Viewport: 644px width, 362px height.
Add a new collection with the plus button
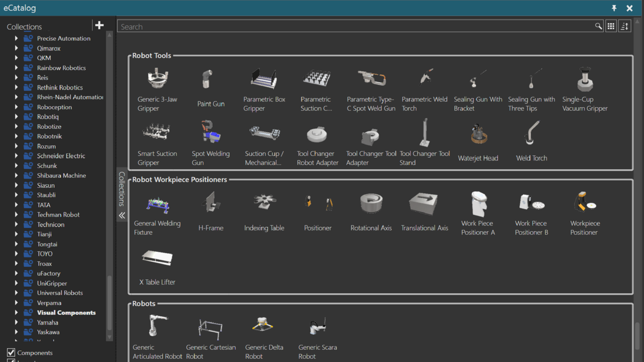coord(99,25)
